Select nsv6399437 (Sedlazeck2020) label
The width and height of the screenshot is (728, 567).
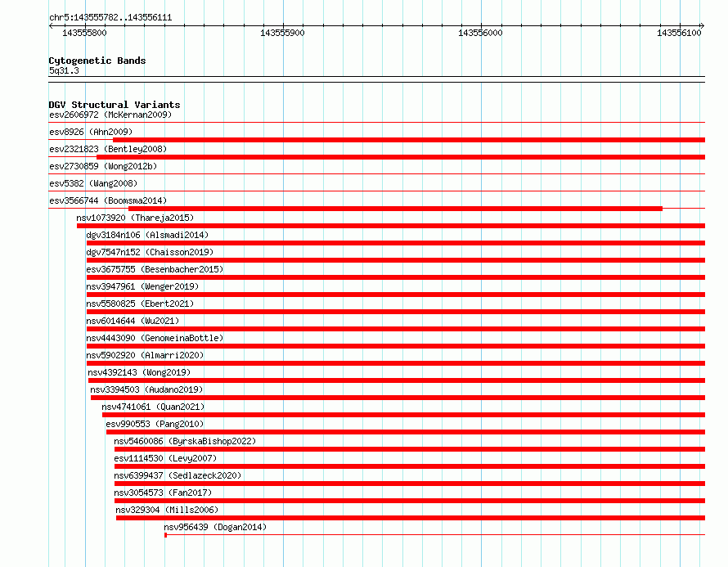(178, 475)
